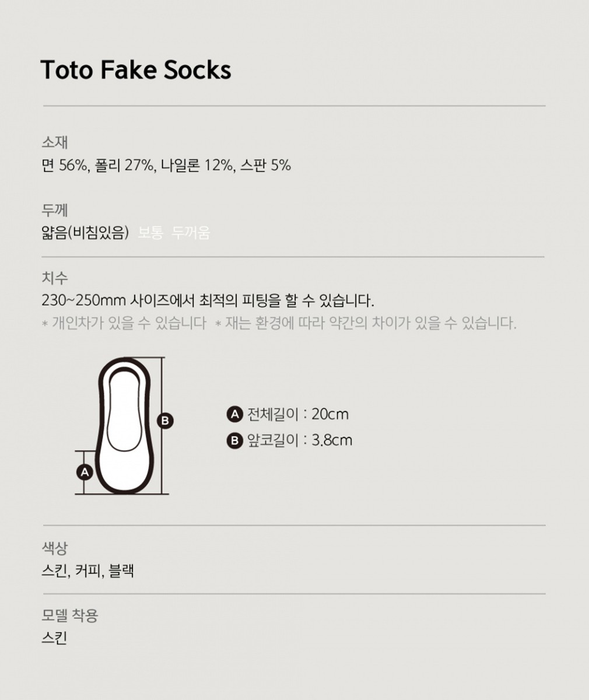
Task: Click the 소재 section heading
Action: 55,142
